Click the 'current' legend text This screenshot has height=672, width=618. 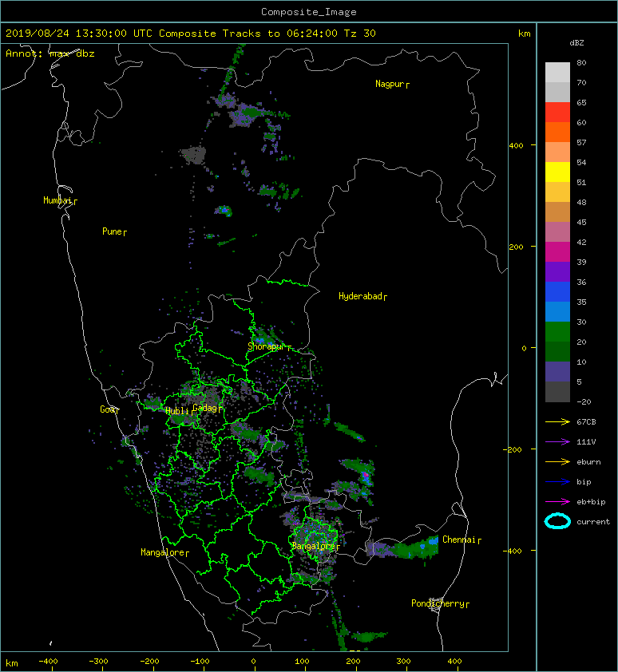coord(593,522)
